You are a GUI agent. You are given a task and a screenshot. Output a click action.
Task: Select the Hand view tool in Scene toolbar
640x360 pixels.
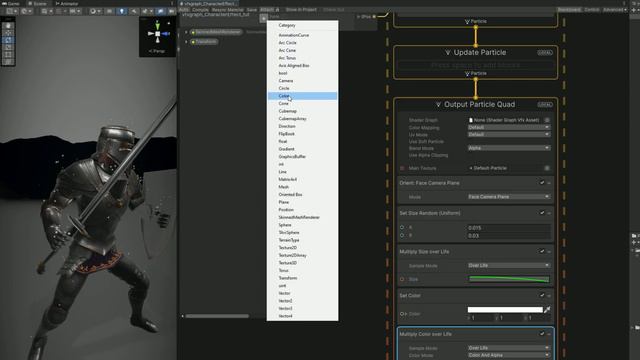click(8, 26)
